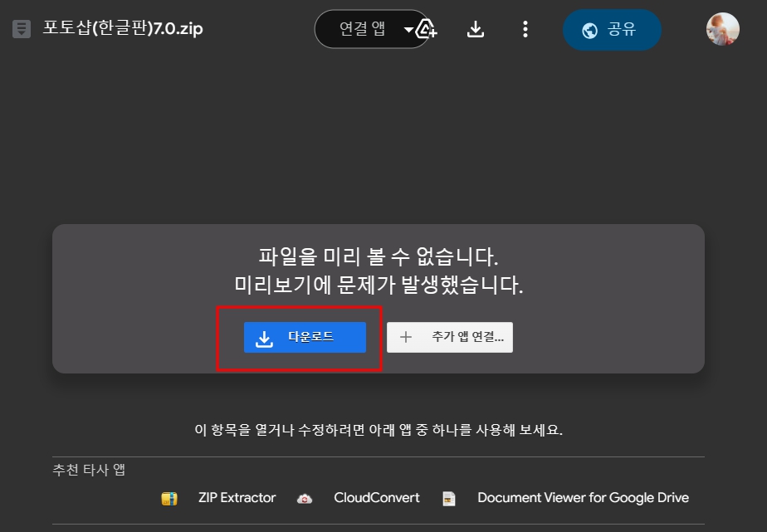The image size is (767, 532).
Task: Click the globe icon inside the 공유 button
Action: point(590,29)
